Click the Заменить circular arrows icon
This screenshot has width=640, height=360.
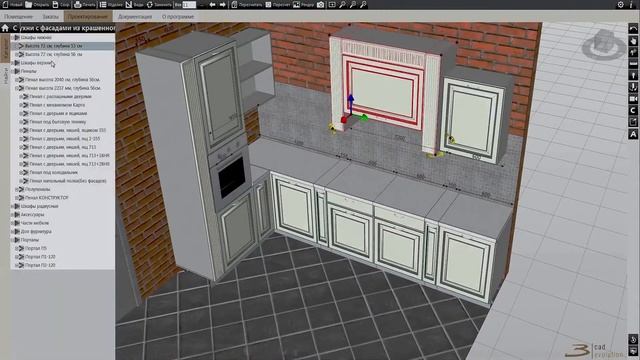point(149,4)
